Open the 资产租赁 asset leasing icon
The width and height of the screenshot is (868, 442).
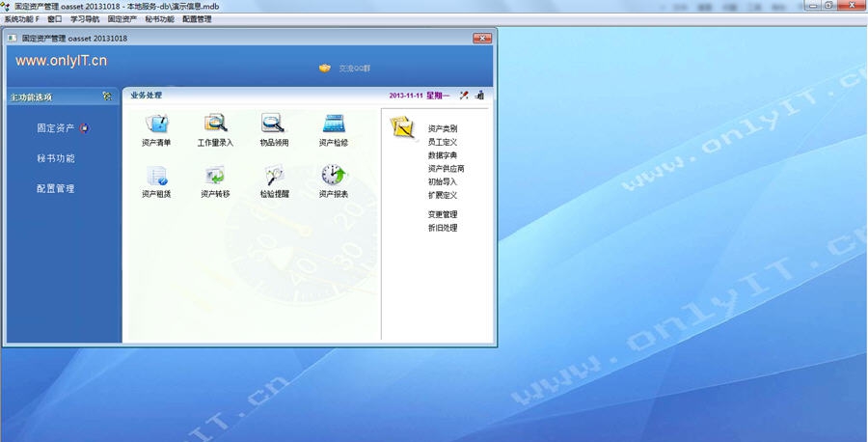click(156, 176)
